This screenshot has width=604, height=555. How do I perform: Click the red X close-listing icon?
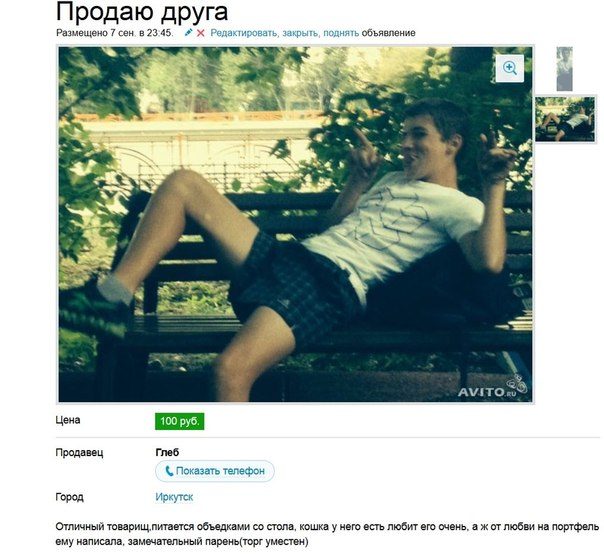[200, 33]
